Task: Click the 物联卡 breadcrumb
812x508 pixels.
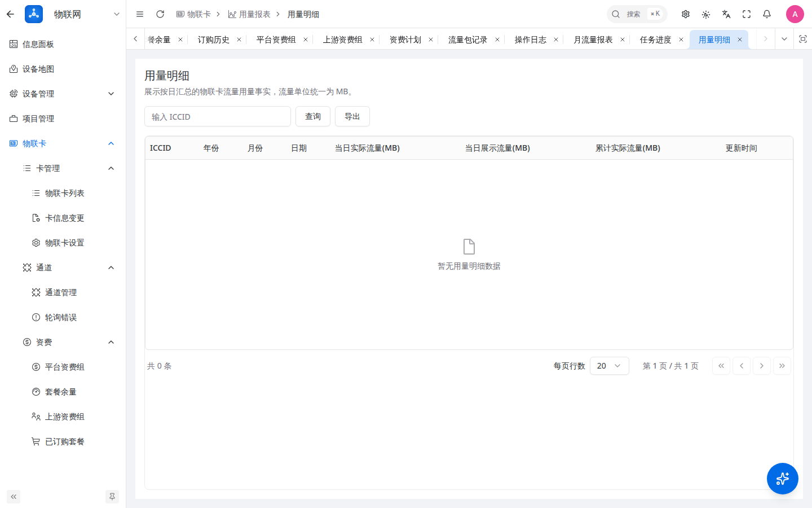Action: click(193, 14)
